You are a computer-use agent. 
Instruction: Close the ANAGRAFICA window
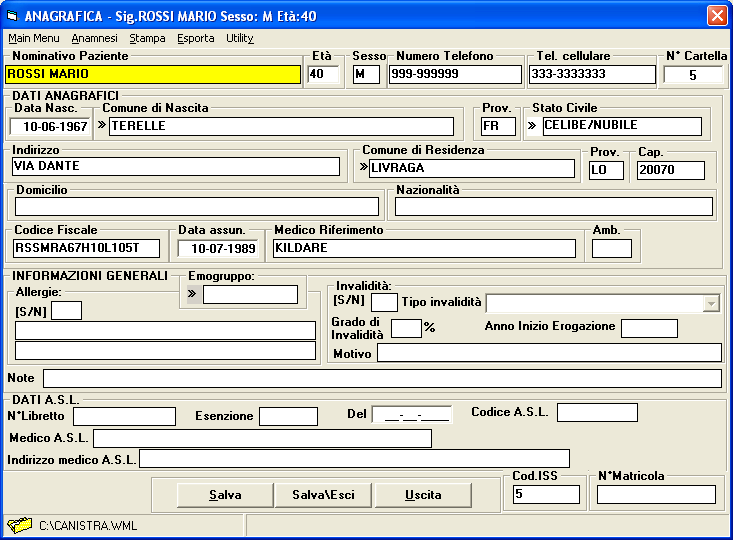pyautogui.click(x=717, y=15)
